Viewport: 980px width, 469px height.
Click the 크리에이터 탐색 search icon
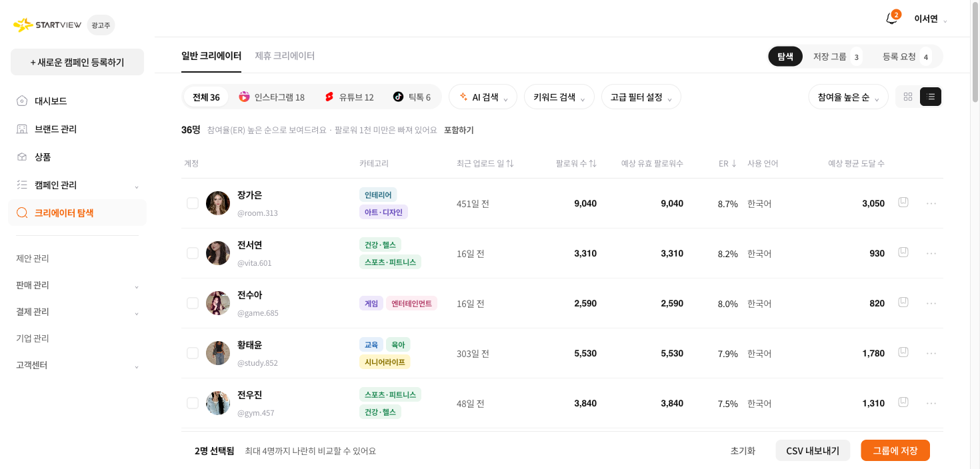22,213
